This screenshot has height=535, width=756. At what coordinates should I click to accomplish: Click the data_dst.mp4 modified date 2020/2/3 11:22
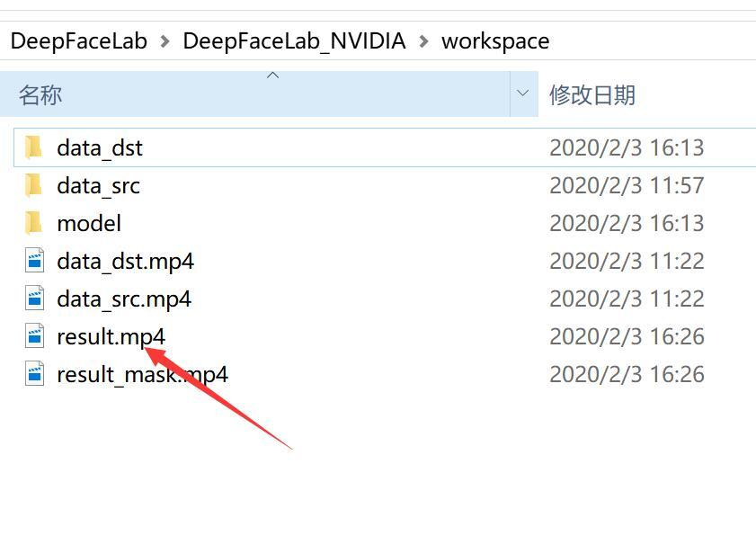coord(627,261)
